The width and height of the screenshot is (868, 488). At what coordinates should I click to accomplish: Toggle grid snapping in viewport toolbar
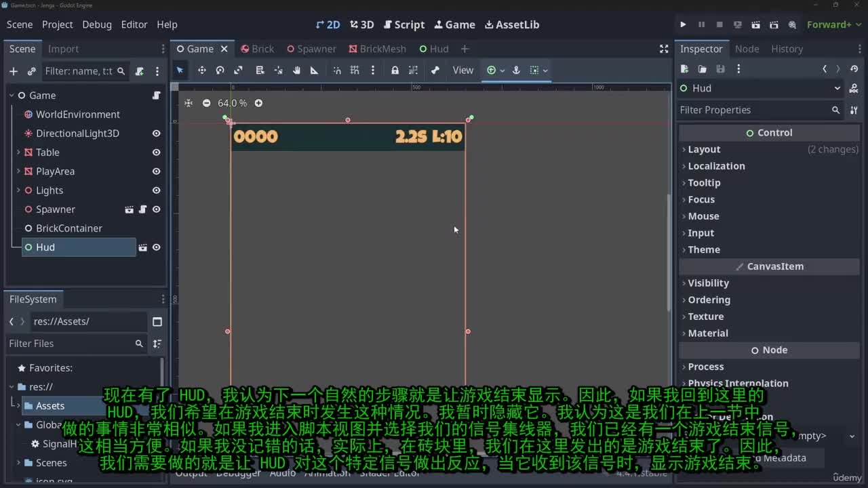(x=355, y=70)
